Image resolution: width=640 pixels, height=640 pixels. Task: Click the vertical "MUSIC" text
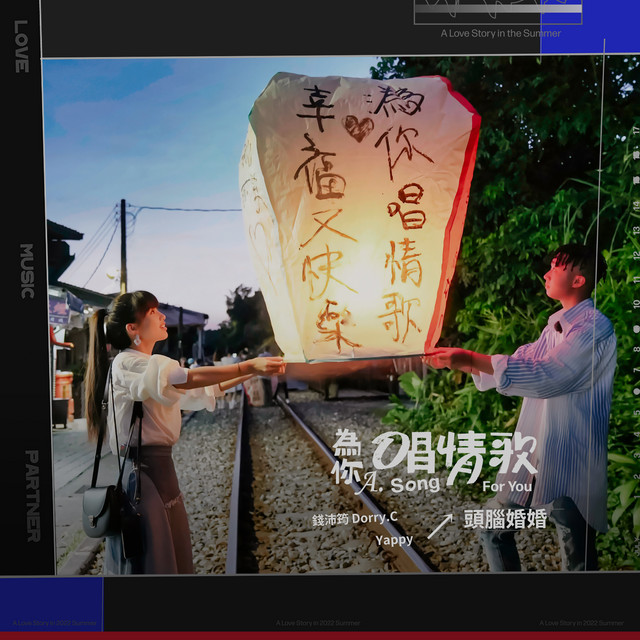(x=27, y=271)
